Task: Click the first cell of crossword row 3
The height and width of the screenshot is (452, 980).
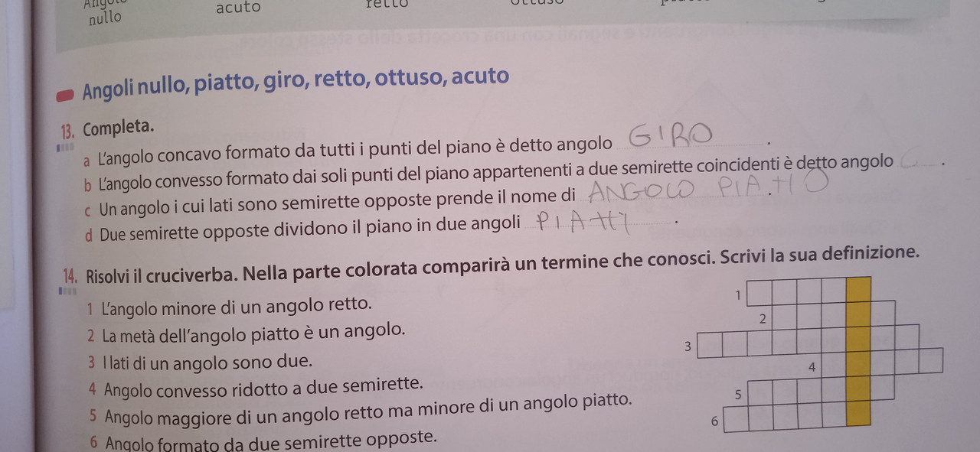Action: click(x=710, y=345)
